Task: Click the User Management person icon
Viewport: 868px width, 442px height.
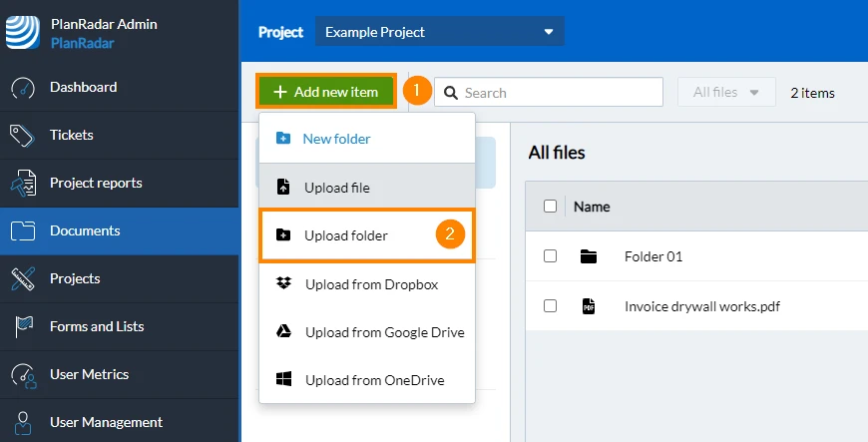Action: pyautogui.click(x=23, y=423)
